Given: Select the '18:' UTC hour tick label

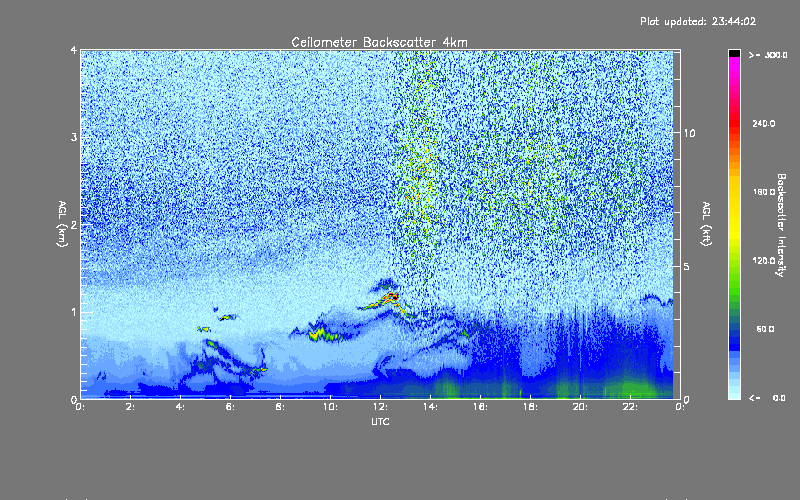Looking at the screenshot, I should coord(530,407).
